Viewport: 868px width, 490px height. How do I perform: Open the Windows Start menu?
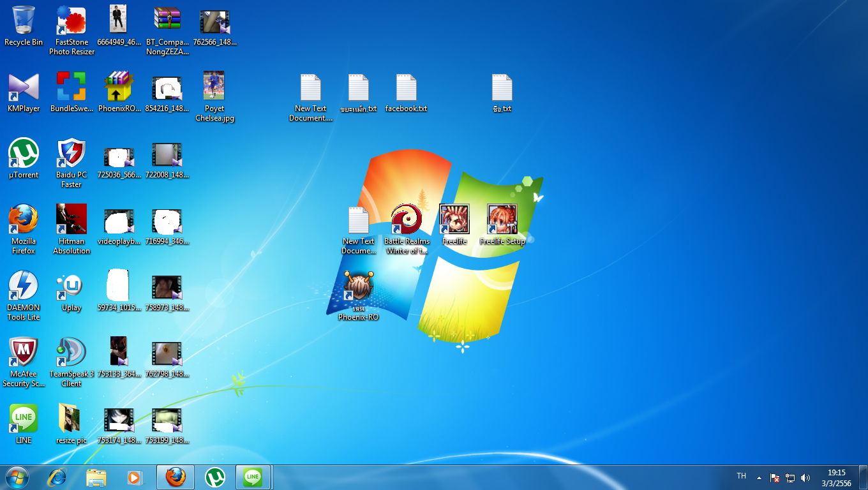pyautogui.click(x=17, y=477)
